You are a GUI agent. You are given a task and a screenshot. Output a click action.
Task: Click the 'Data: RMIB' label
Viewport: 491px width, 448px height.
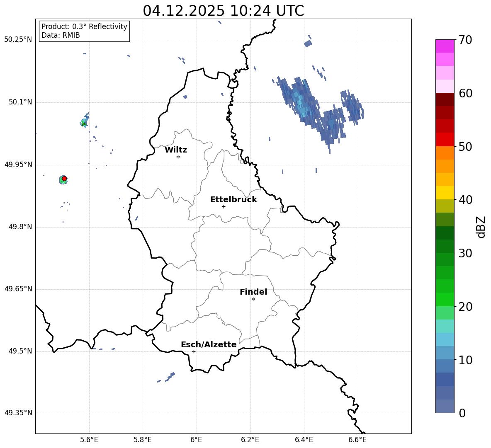[61, 35]
